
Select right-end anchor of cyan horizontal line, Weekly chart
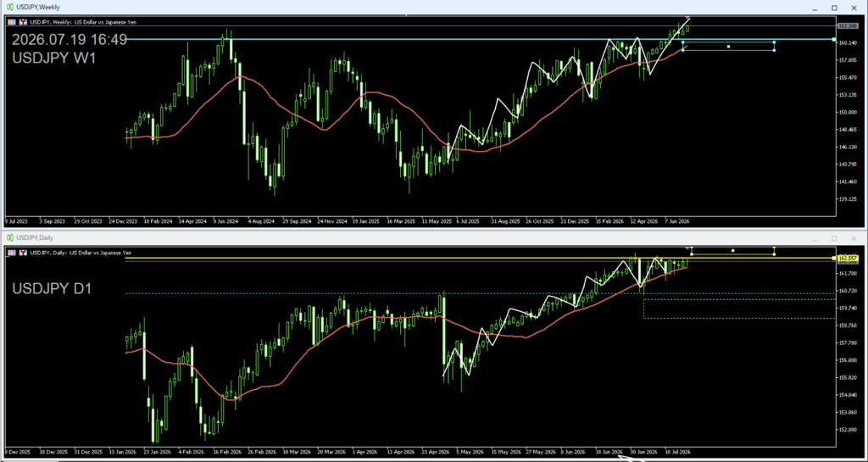[x=834, y=39]
